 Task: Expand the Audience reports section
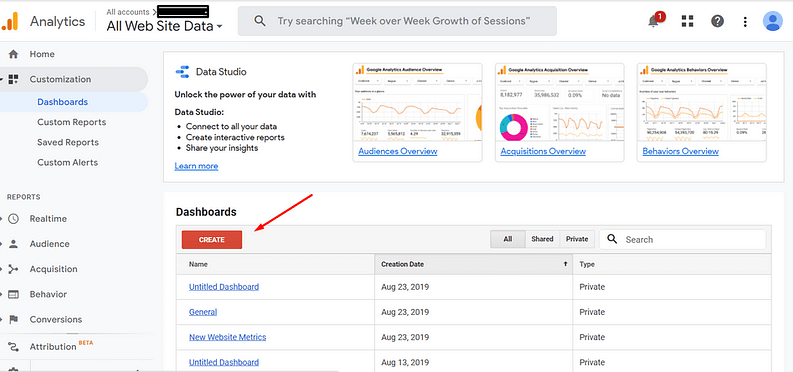pyautogui.click(x=2, y=244)
